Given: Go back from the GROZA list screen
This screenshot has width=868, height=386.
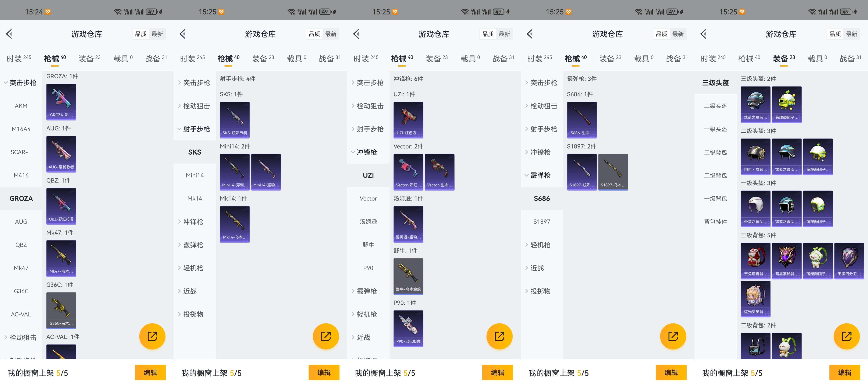Looking at the screenshot, I should [9, 34].
